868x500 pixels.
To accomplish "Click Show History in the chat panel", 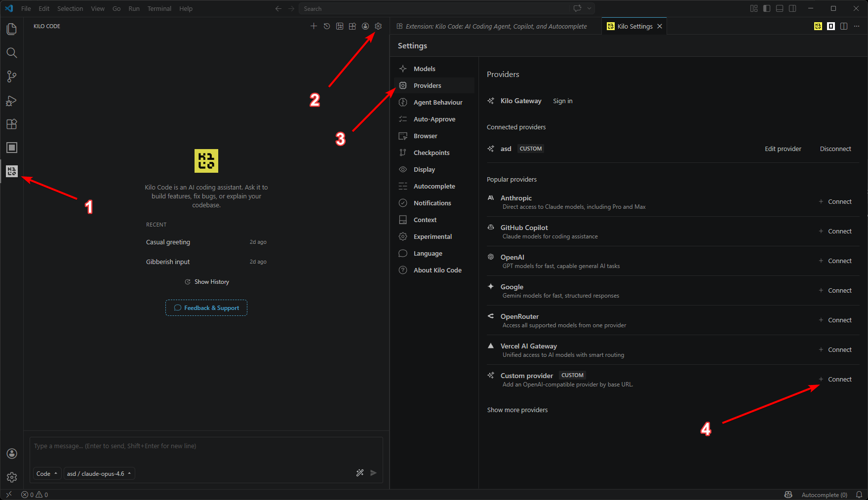I will point(207,281).
